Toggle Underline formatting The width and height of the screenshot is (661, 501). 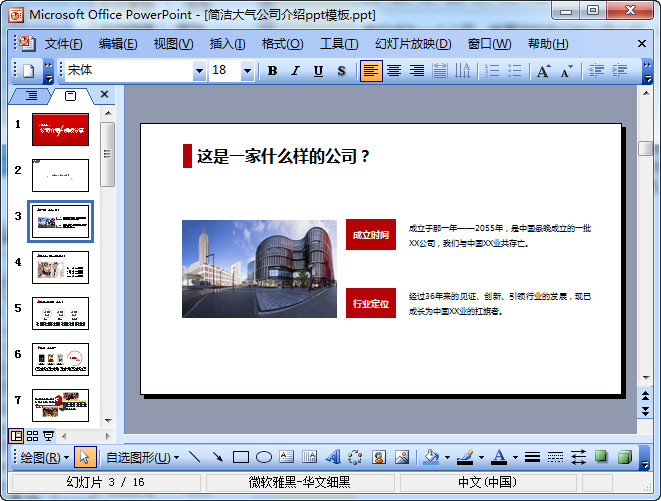318,70
